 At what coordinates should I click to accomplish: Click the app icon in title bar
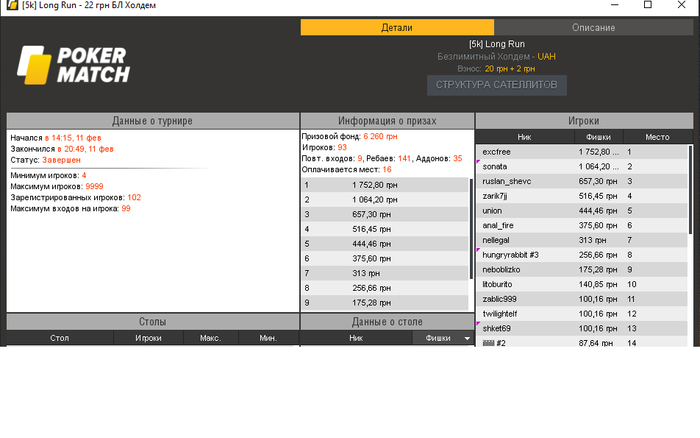tap(12, 5)
